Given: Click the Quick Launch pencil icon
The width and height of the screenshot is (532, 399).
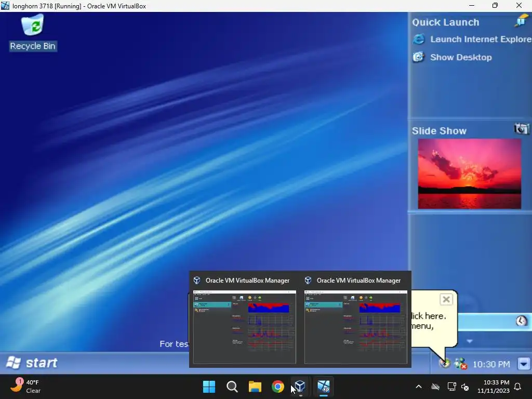Looking at the screenshot, I should click(521, 21).
